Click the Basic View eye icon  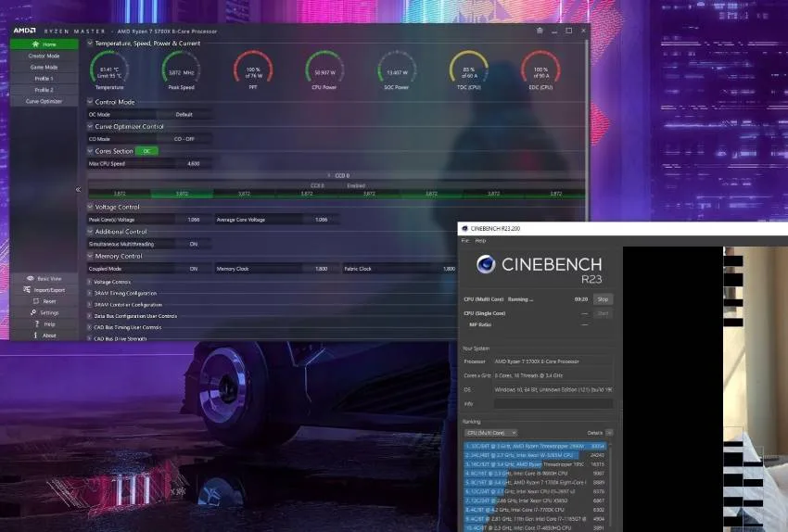pos(31,278)
